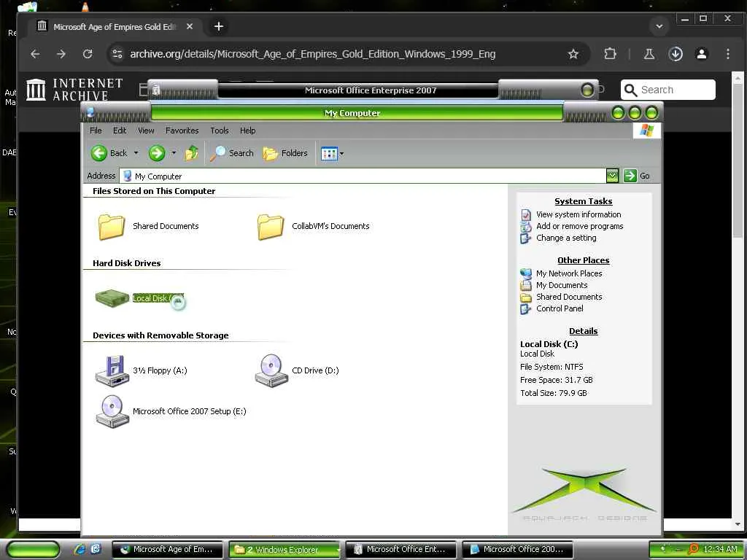
Task: Click the Go button next to Address
Action: click(637, 176)
